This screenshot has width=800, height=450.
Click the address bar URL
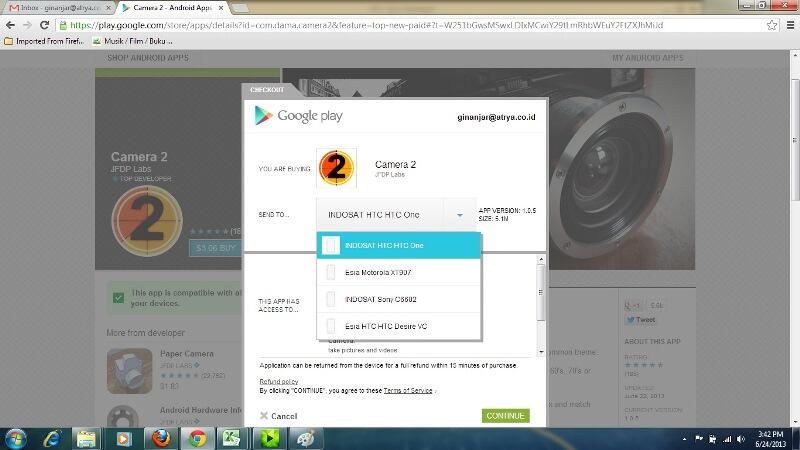[x=366, y=25]
